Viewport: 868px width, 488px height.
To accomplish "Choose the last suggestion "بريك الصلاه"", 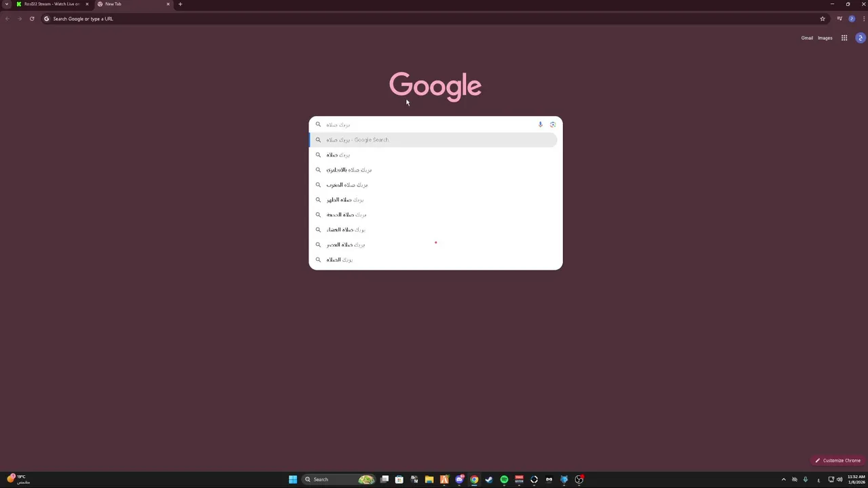I will 433,260.
